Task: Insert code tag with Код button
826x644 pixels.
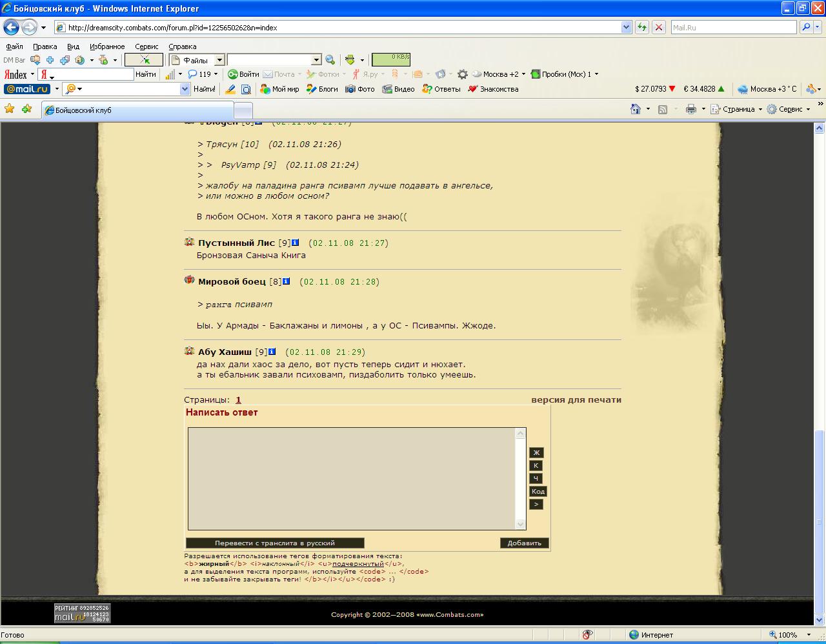Action: pos(538,491)
